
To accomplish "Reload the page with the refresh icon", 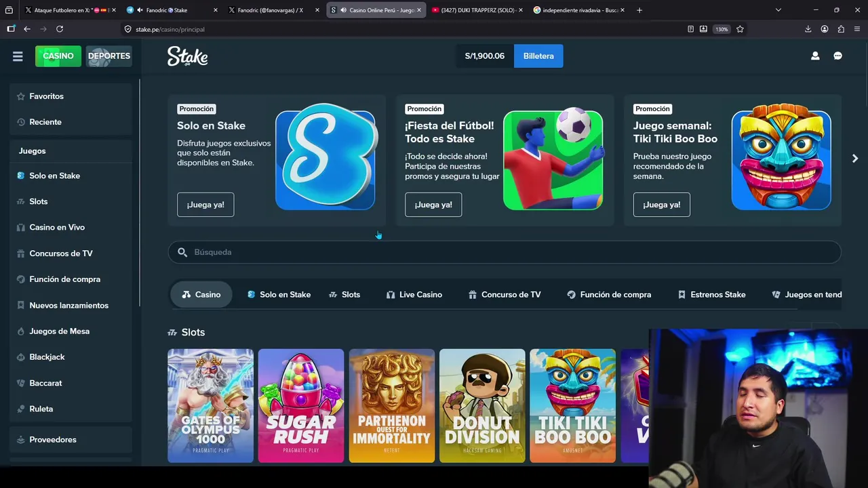I will pos(60,29).
